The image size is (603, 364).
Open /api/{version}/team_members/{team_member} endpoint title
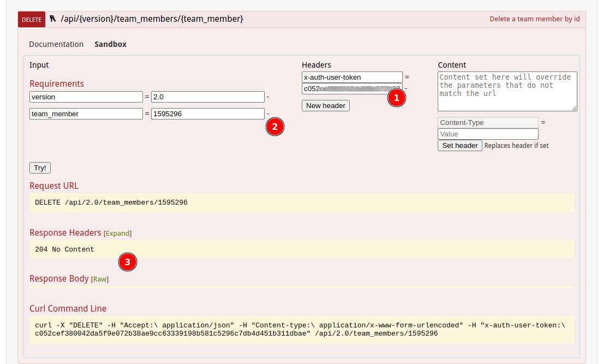pyautogui.click(x=152, y=19)
